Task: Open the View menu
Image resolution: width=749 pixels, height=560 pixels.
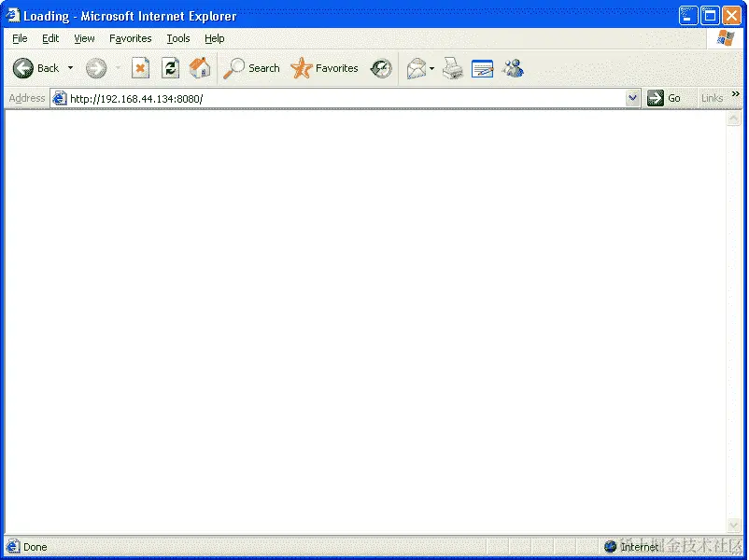Action: pyautogui.click(x=84, y=38)
